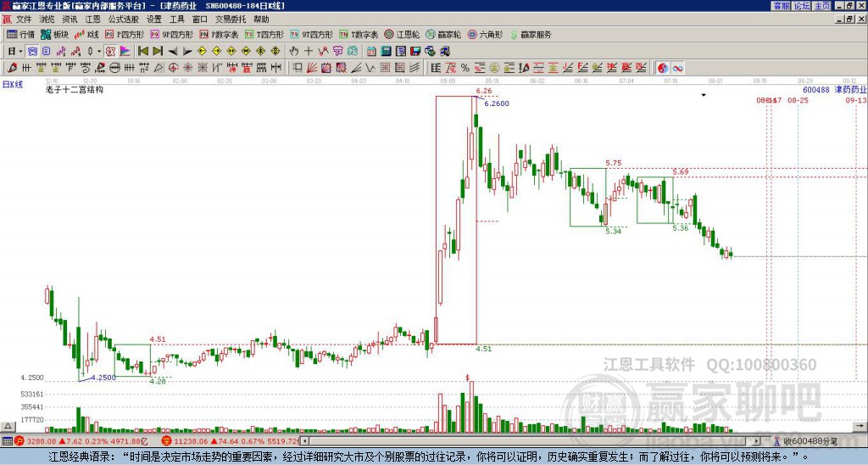Click the 津药药业 stock name label
This screenshot has height=465, width=868.
click(851, 90)
